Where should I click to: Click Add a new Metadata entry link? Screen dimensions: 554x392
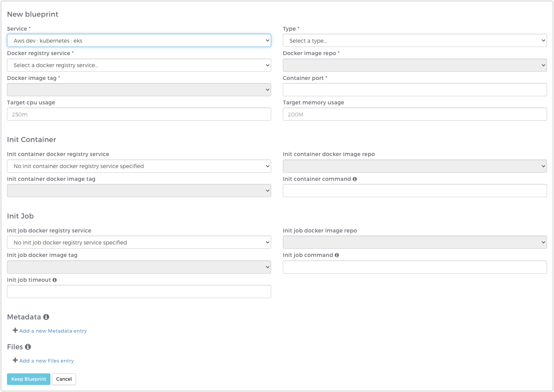click(53, 331)
